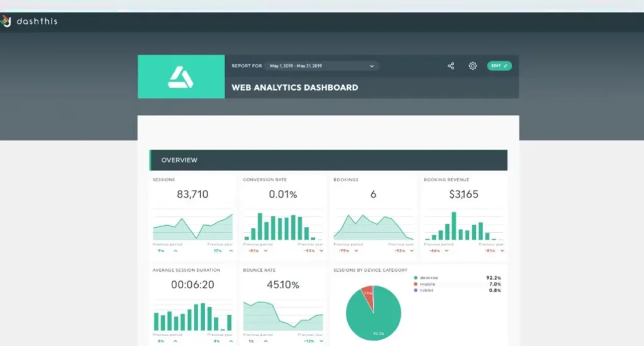
Task: Toggle the desktop legend label
Action: pyautogui.click(x=431, y=277)
